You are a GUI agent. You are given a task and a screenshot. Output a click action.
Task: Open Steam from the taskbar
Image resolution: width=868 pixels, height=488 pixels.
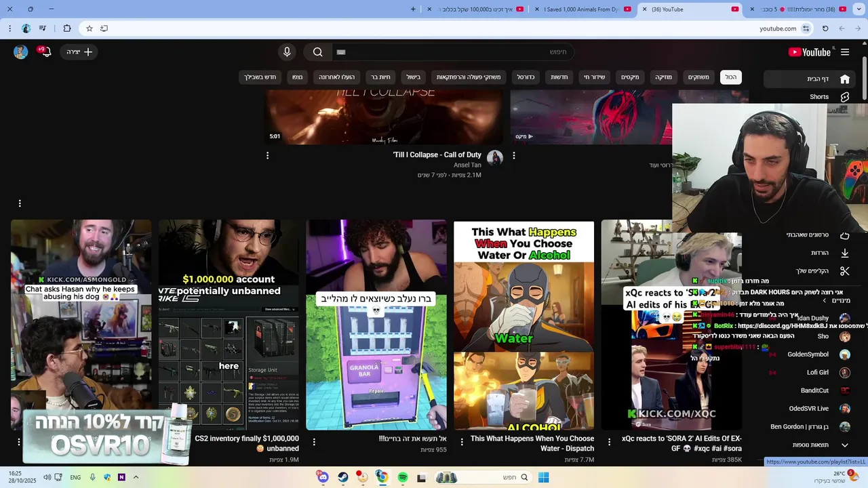[x=343, y=477]
